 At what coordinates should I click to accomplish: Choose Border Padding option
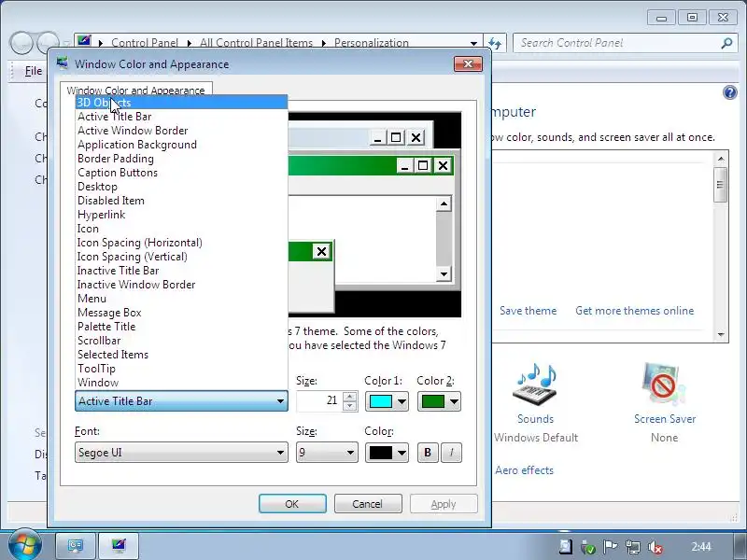[x=181, y=159]
